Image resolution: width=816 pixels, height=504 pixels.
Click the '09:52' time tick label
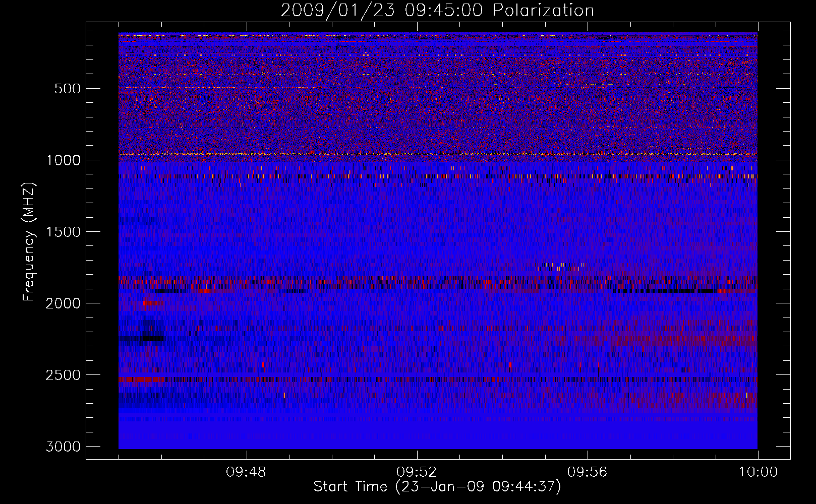tap(417, 472)
